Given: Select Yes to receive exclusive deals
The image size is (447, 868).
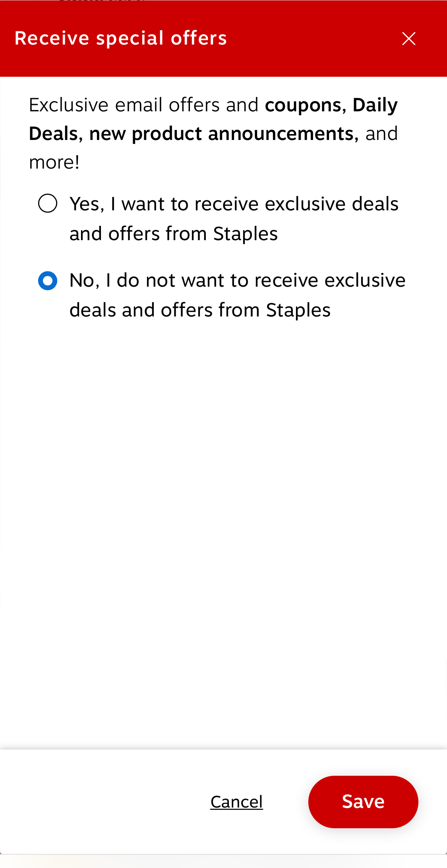Looking at the screenshot, I should click(x=48, y=204).
